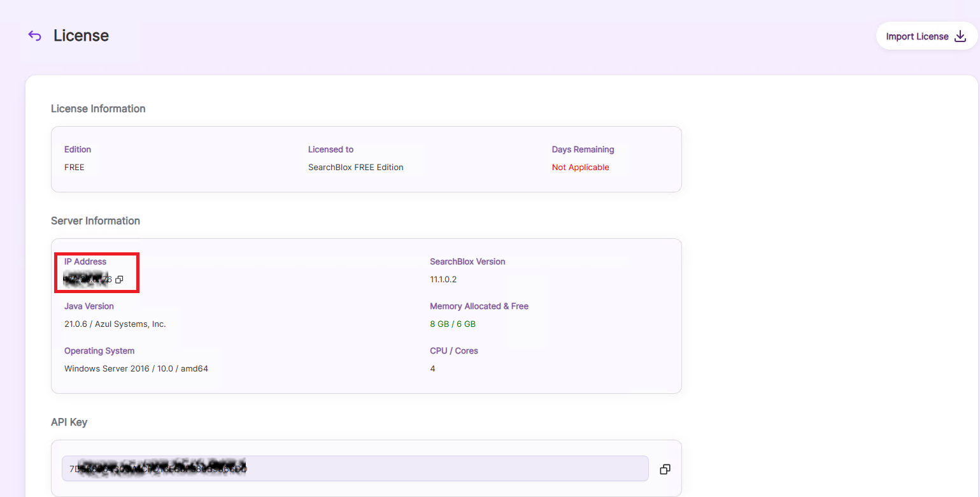Click the IP Address label
Viewport: 980px width, 497px height.
pyautogui.click(x=85, y=261)
